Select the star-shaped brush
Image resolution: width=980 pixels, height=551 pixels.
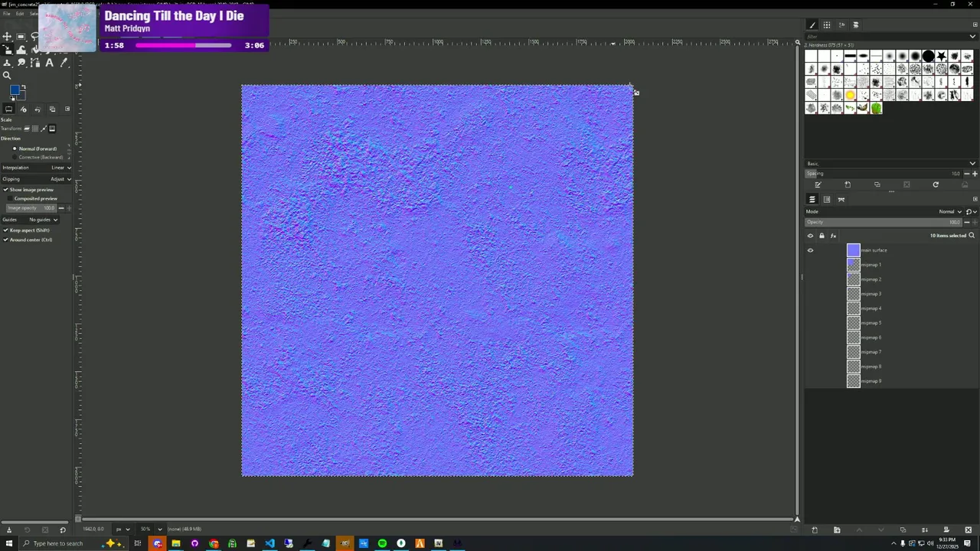pos(941,56)
